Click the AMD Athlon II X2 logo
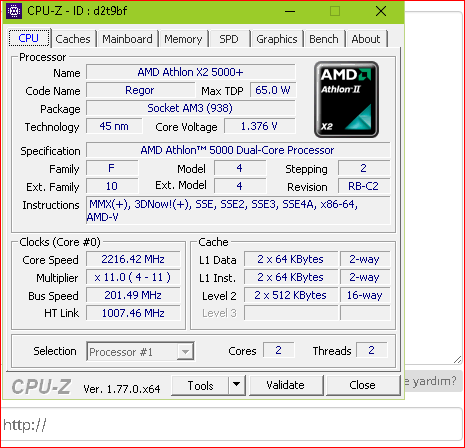465x448 pixels. tap(346, 99)
